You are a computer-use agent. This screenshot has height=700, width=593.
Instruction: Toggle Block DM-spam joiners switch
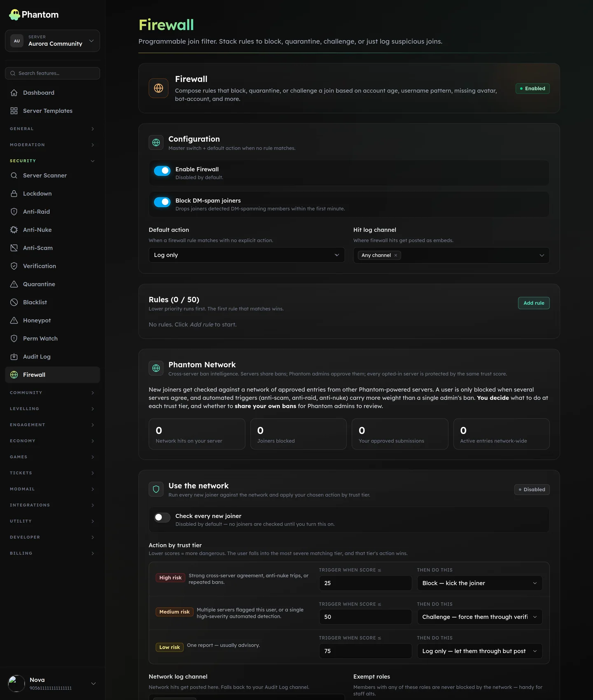tap(162, 202)
